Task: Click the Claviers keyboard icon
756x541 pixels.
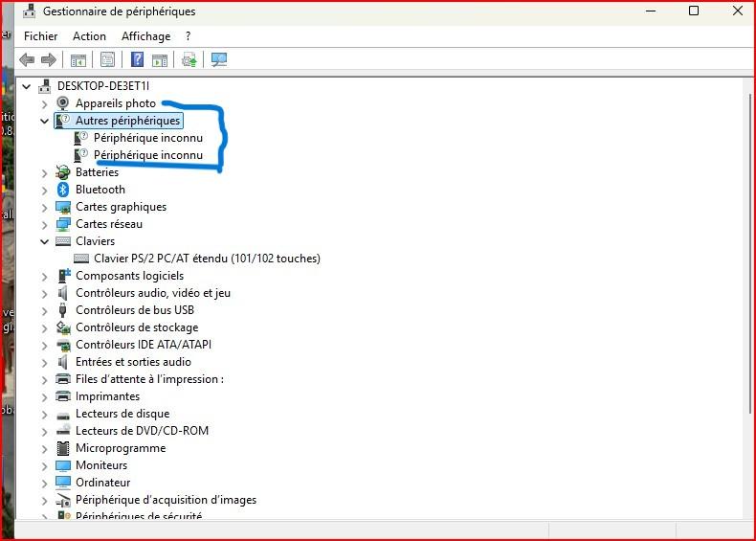Action: (x=63, y=241)
